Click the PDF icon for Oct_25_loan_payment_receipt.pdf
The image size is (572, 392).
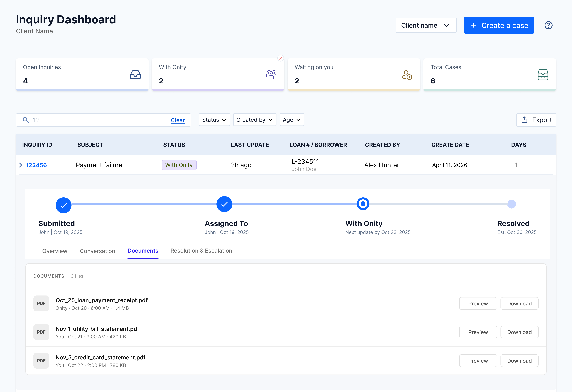point(41,303)
